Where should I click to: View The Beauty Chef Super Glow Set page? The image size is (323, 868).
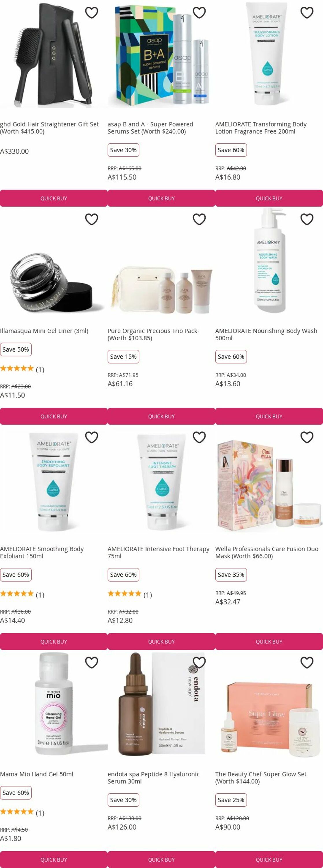pos(261,777)
